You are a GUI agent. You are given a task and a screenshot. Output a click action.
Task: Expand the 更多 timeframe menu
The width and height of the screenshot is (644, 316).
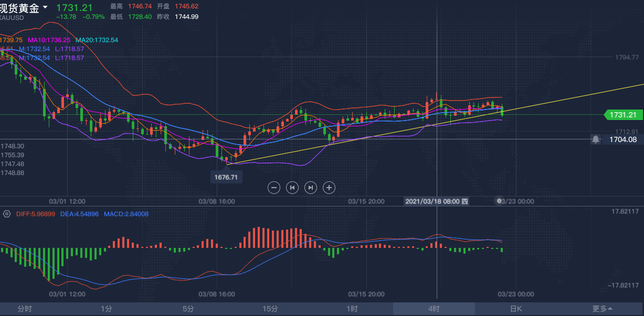tap(602, 309)
